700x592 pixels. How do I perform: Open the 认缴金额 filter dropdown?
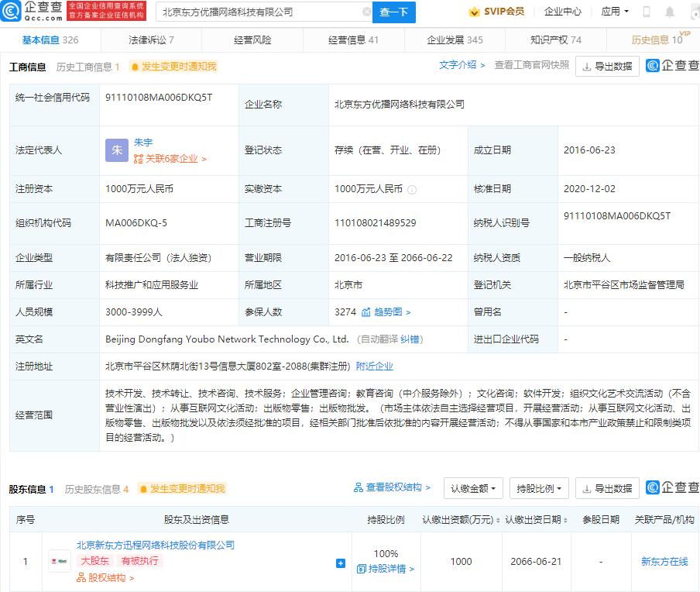(x=472, y=488)
